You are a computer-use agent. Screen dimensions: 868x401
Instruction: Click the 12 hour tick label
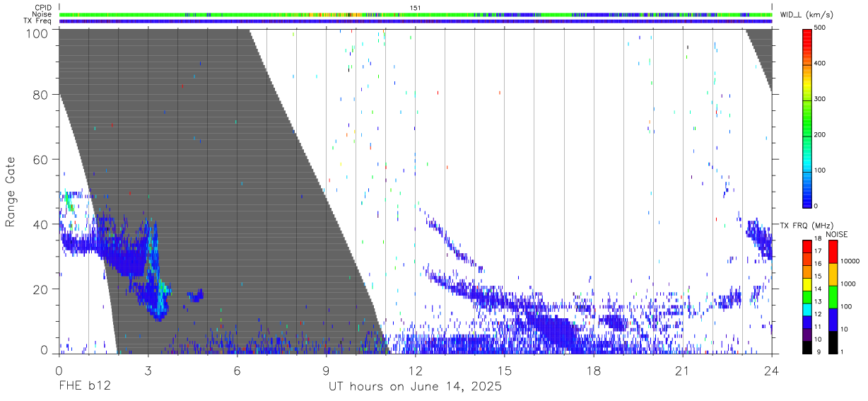pos(415,370)
